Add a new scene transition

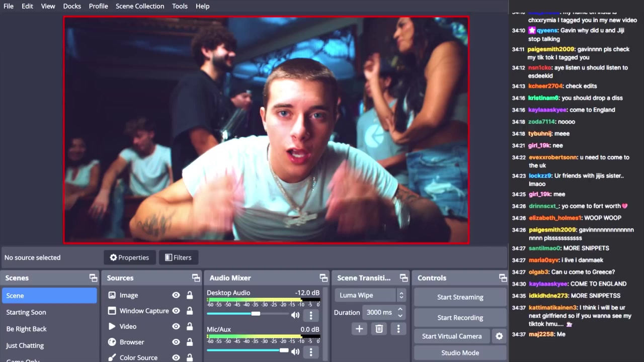[359, 329]
